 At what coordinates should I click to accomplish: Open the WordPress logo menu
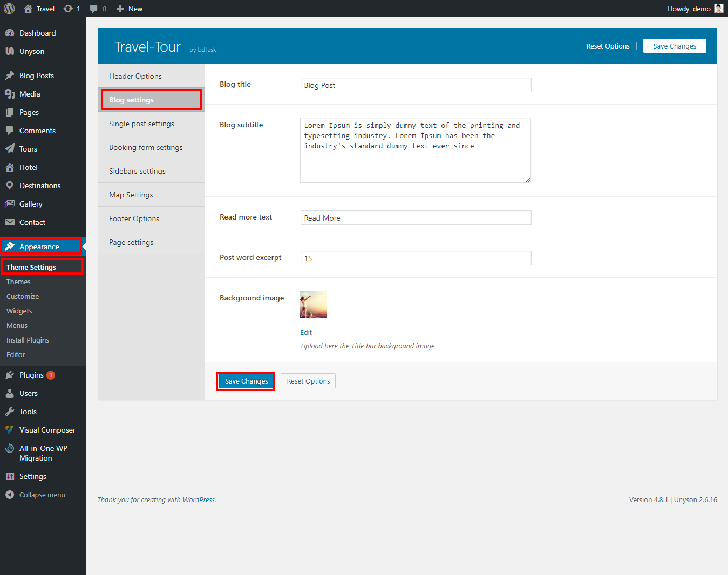click(x=9, y=9)
